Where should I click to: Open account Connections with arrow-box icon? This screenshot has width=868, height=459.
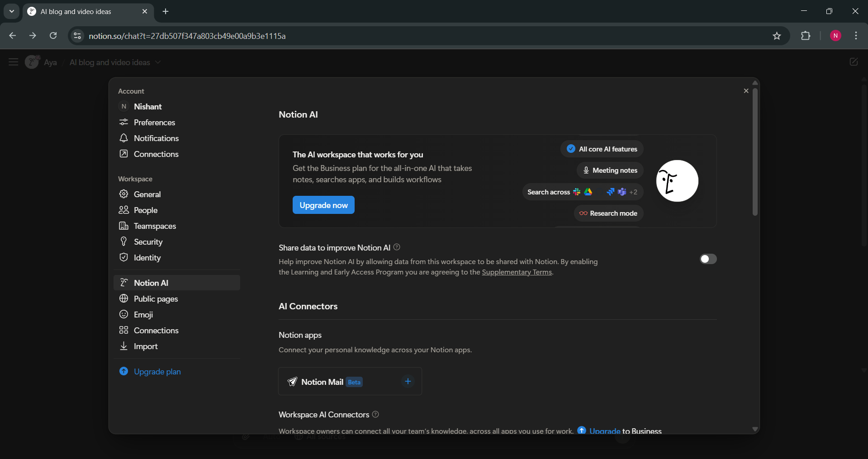tap(177, 154)
